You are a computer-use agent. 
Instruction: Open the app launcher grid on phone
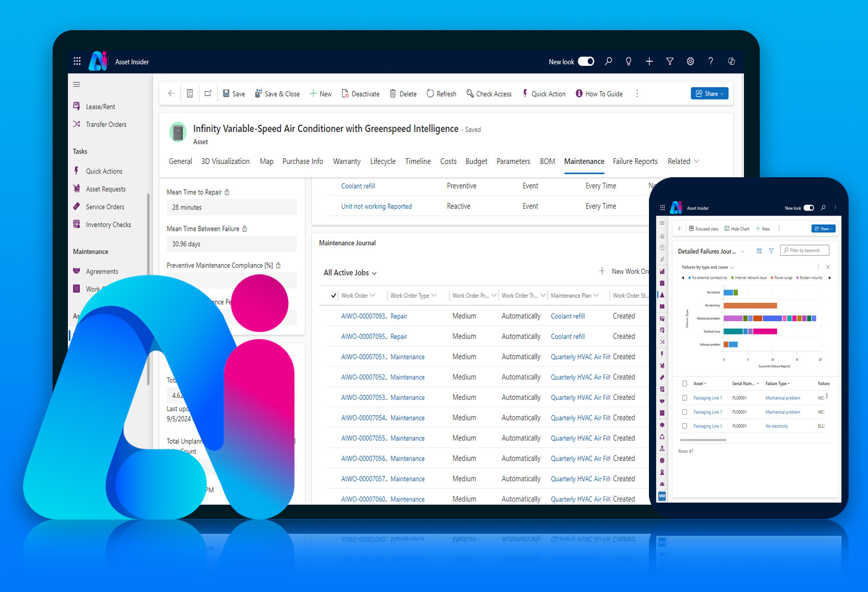coord(662,208)
